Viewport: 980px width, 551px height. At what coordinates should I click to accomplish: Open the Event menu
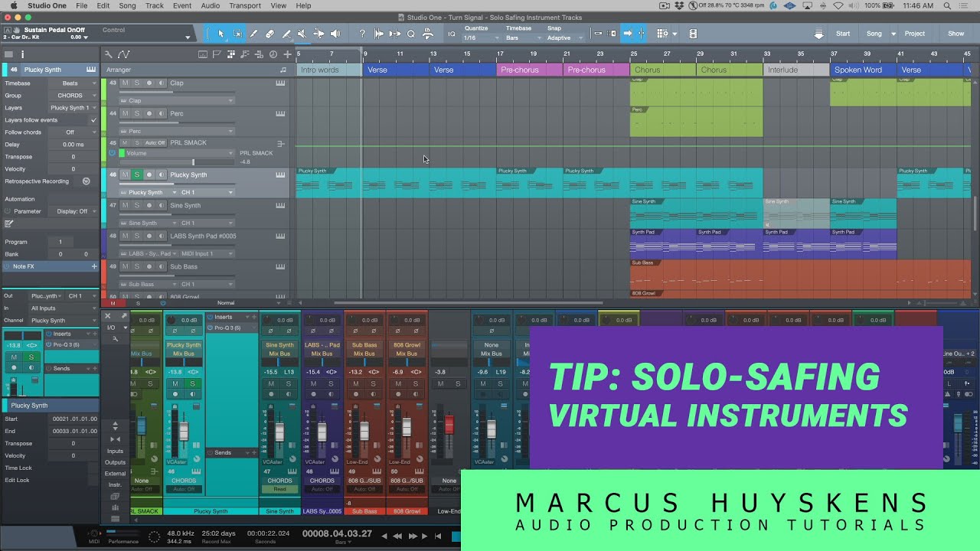point(182,5)
